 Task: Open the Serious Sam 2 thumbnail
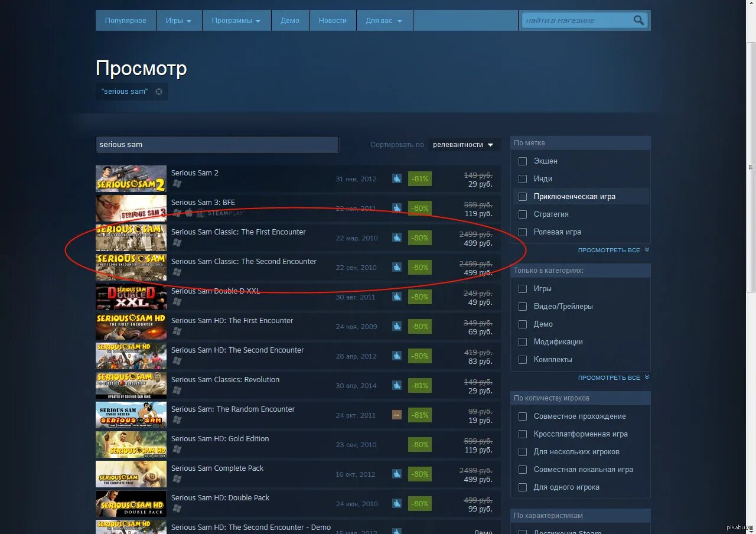(x=131, y=178)
